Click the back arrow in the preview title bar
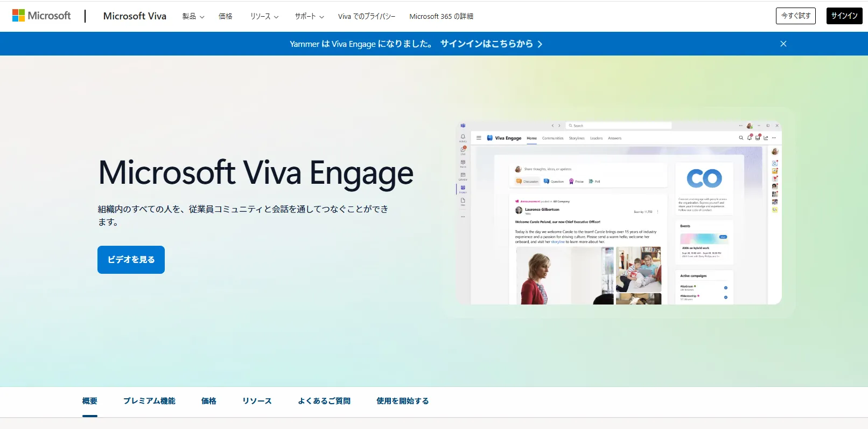 552,126
